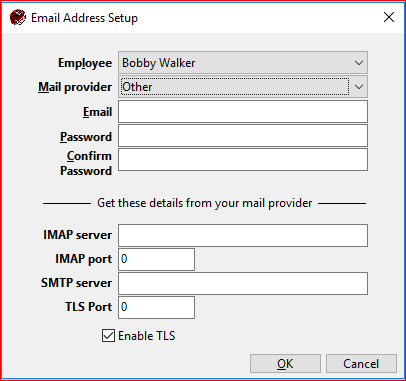Uncheck the Enable TLS checkbox
The height and width of the screenshot is (381, 406).
[108, 336]
